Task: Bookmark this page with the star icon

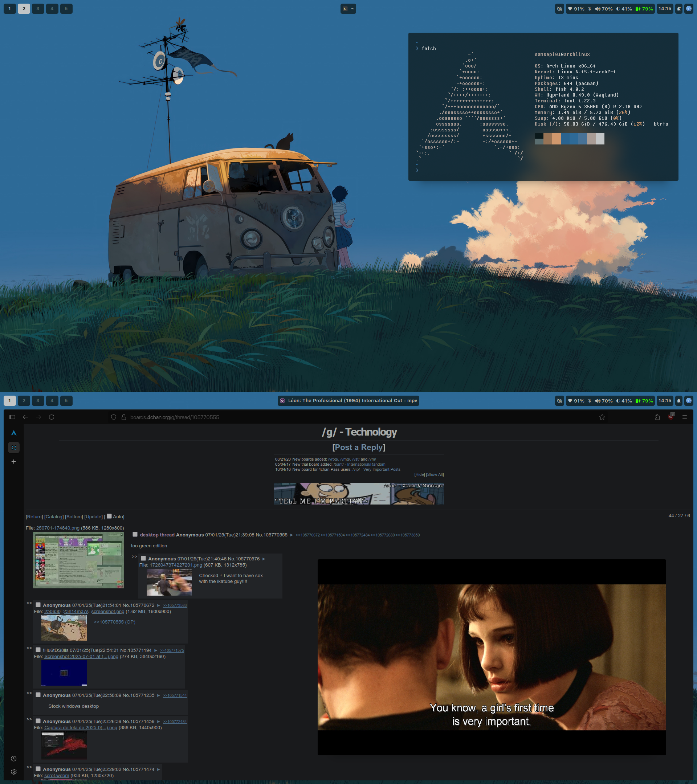Action: (602, 417)
